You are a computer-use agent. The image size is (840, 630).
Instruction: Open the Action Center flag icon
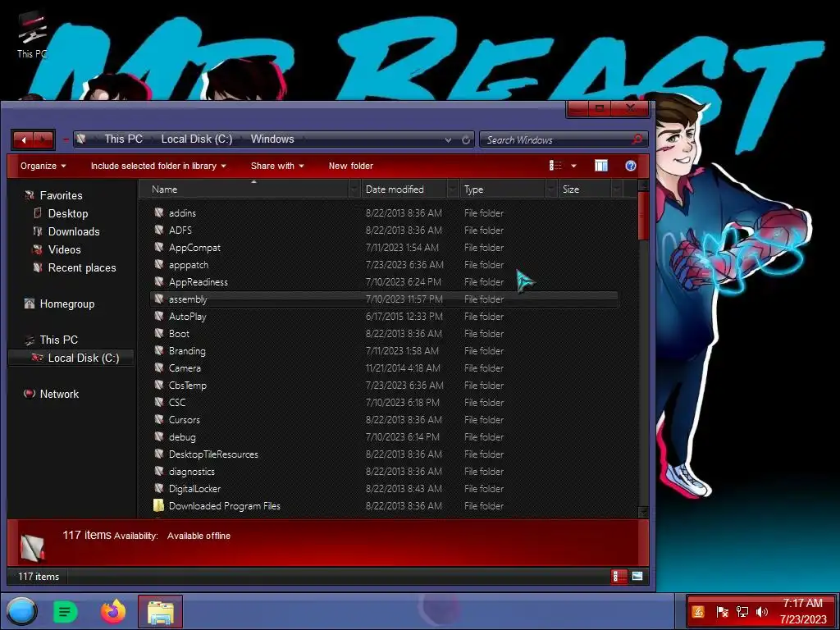pos(722,611)
